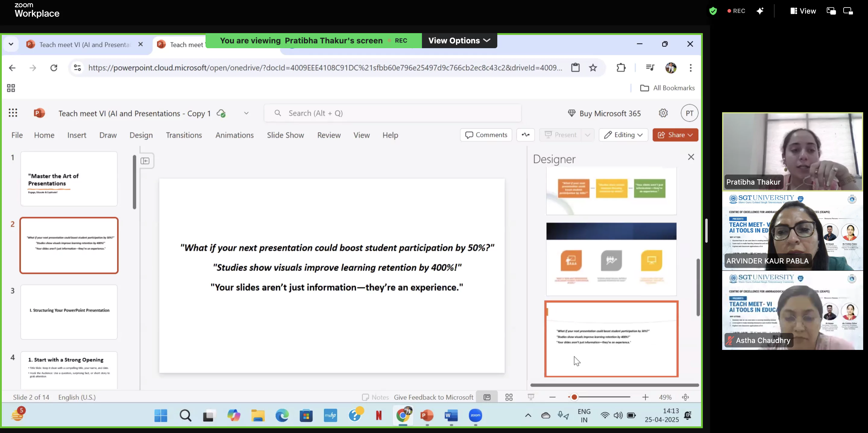The height and width of the screenshot is (433, 868).
Task: Click English (U.S.) language indicator
Action: pyautogui.click(x=77, y=397)
